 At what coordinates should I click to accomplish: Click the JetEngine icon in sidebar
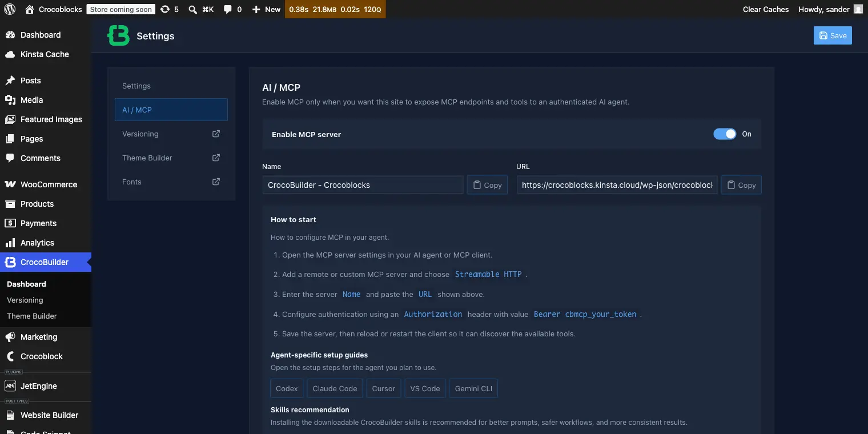pyautogui.click(x=10, y=386)
